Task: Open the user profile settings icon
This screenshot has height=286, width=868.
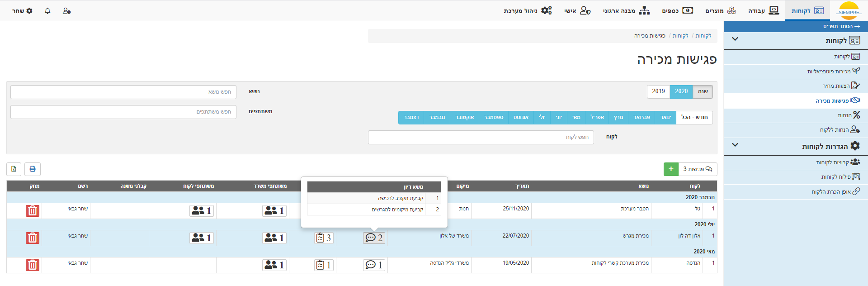Action: [66, 11]
